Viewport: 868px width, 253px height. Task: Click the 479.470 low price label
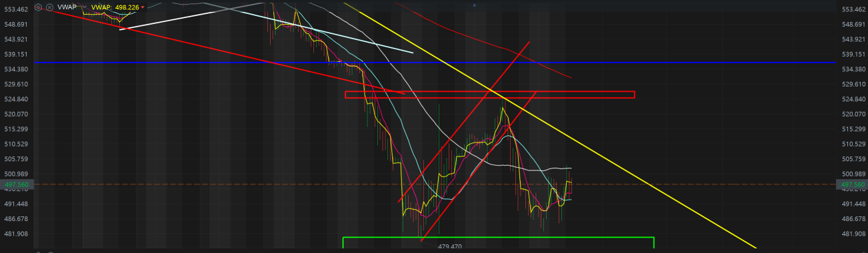(450, 246)
